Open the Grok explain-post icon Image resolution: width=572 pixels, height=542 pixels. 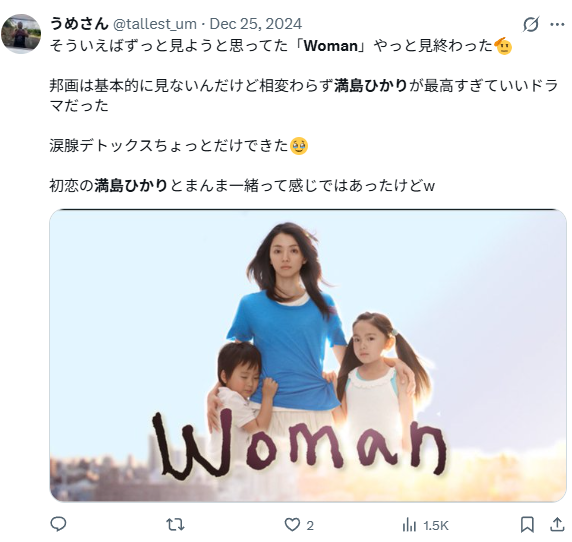(x=531, y=24)
